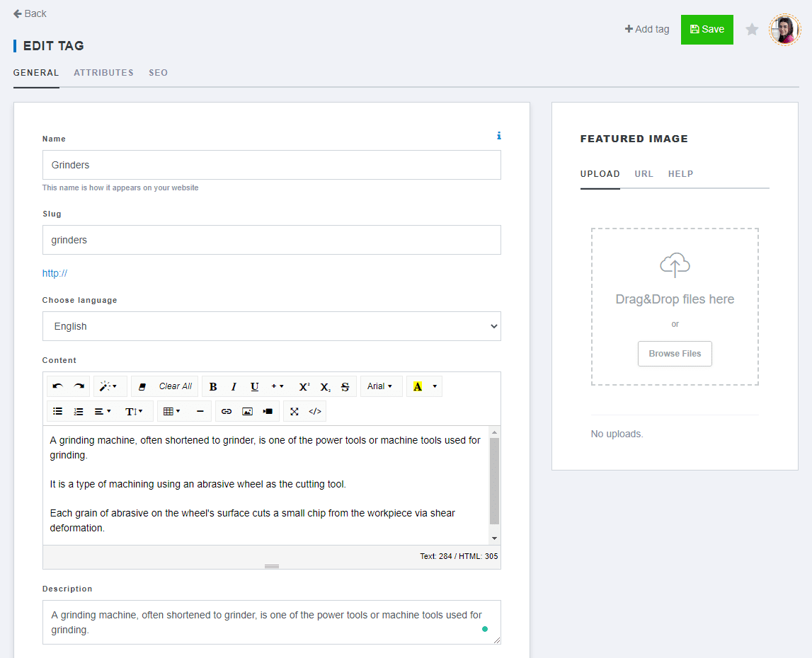This screenshot has width=812, height=658.
Task: Switch to the General tab
Action: (x=36, y=72)
